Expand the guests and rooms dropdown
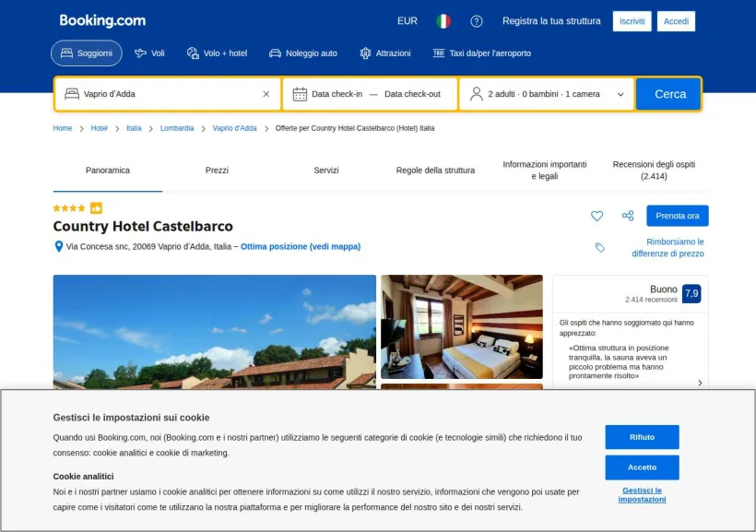 point(620,95)
